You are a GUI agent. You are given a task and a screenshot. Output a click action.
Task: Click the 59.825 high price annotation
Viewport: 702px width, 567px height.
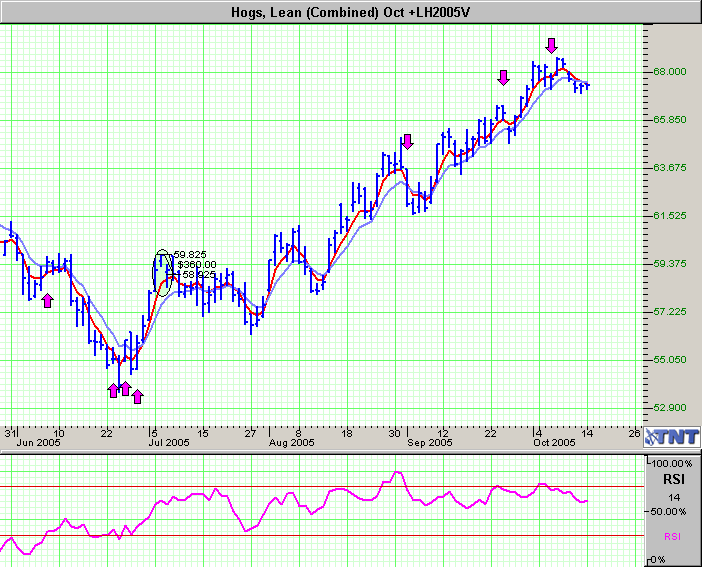point(190,255)
